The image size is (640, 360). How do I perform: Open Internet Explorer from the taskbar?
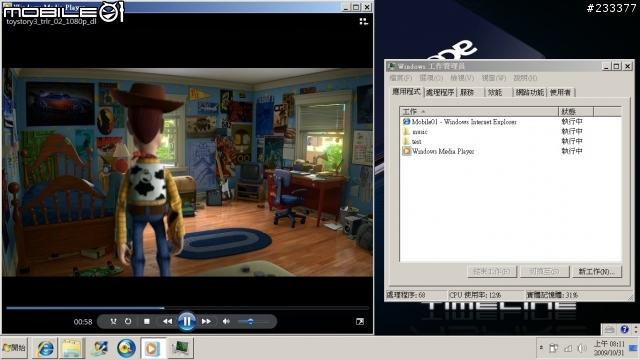pyautogui.click(x=45, y=348)
